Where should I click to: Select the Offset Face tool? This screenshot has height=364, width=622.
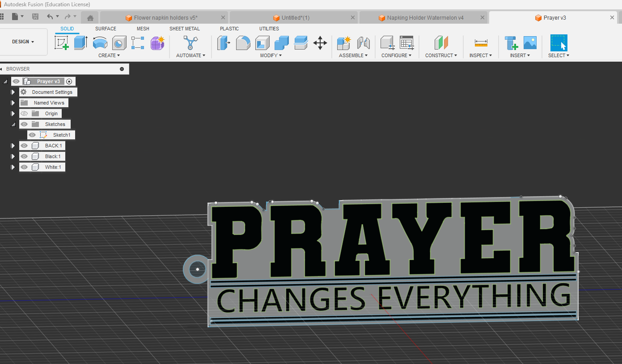[x=301, y=43]
